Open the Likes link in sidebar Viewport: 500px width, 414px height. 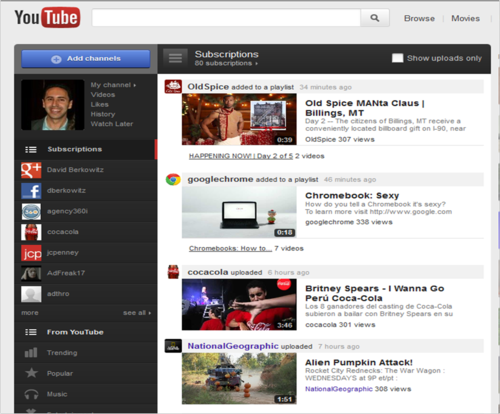pos(99,104)
